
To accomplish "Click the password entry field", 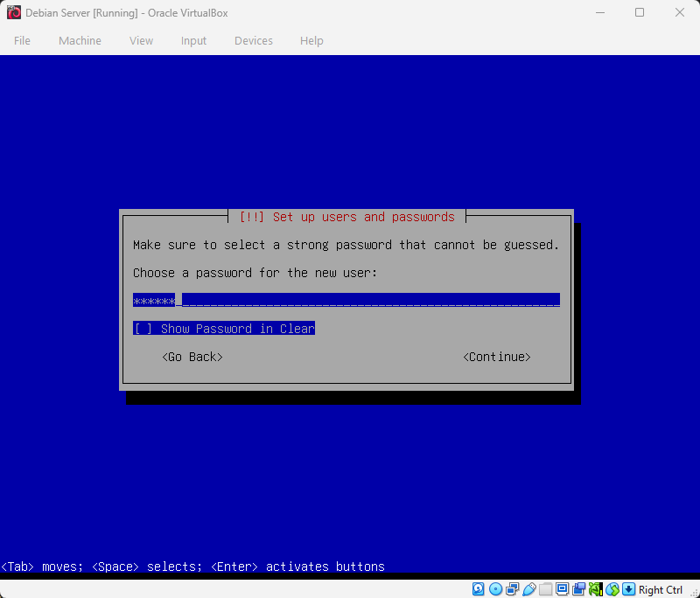I will 346,300.
